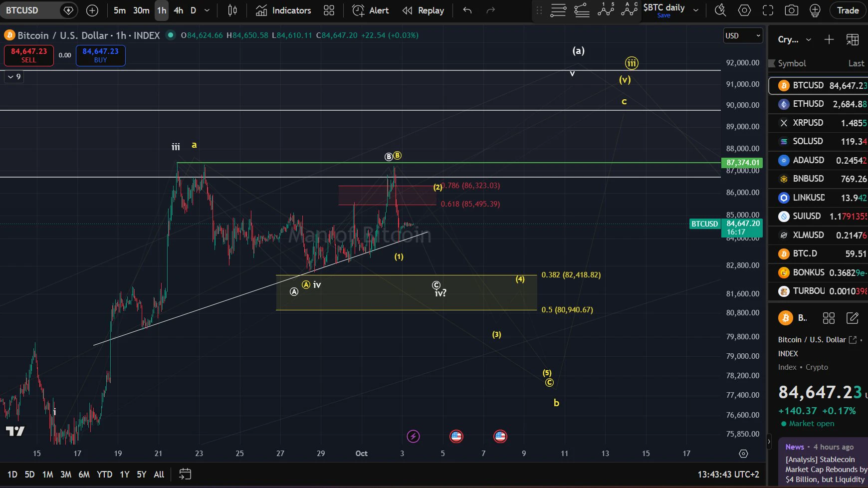Click the Trade button
Image resolution: width=868 pixels, height=488 pixels.
848,10
